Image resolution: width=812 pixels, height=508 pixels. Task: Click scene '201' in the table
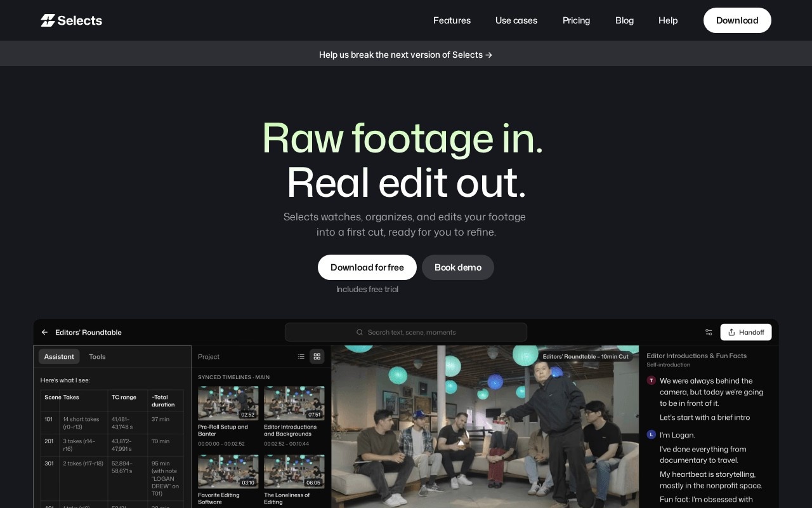(x=49, y=441)
